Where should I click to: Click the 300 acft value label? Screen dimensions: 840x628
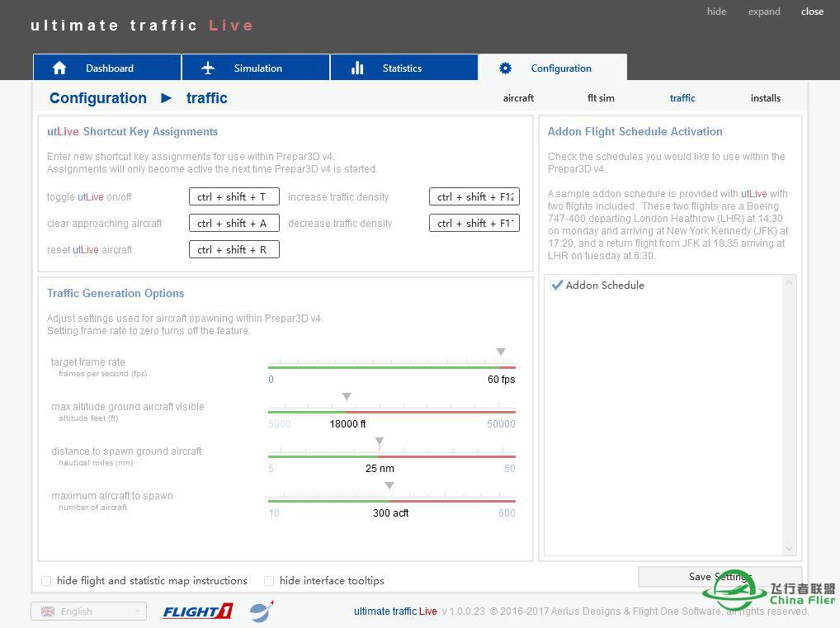(x=390, y=512)
